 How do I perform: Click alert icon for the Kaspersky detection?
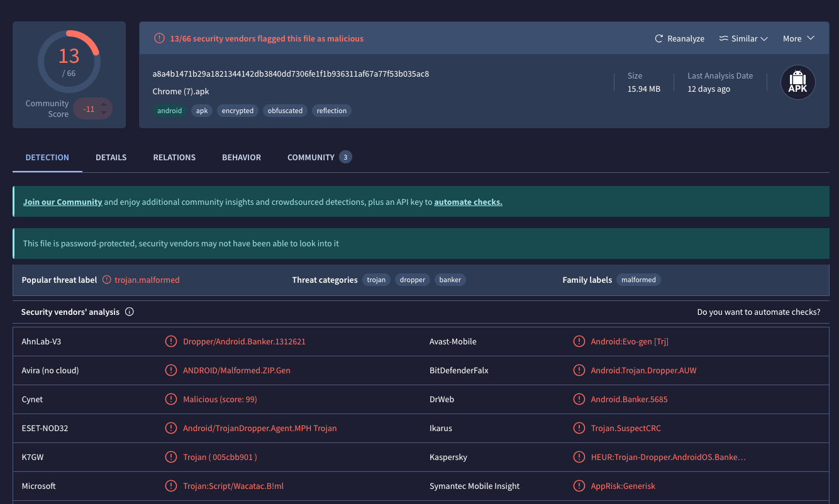579,457
